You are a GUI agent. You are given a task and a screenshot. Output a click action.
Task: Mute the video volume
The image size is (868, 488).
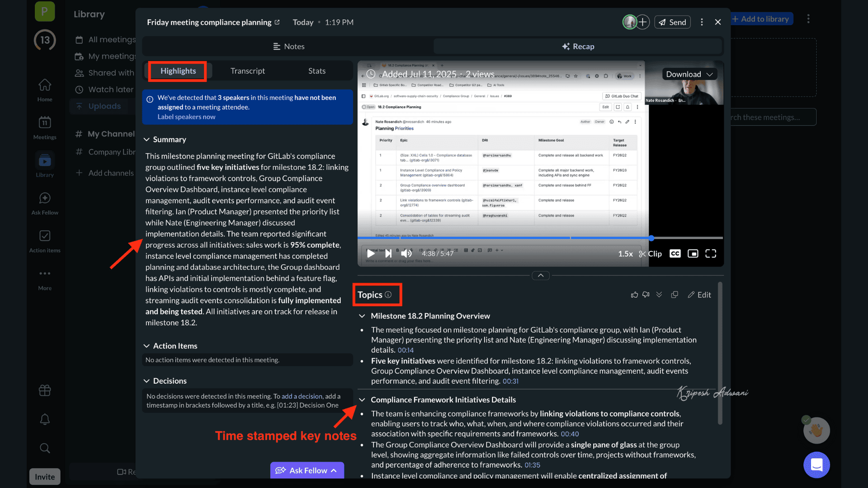[406, 253]
